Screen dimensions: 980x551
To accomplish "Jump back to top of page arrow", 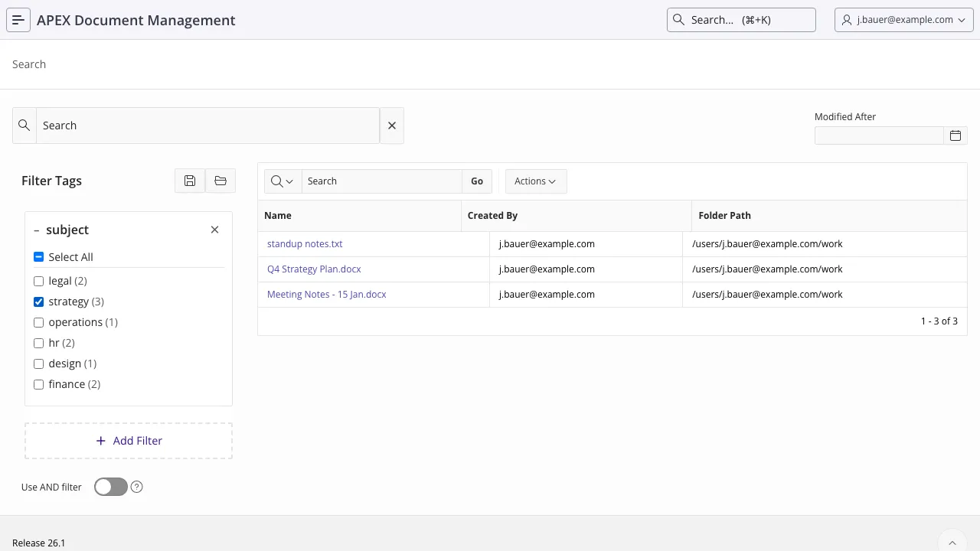I will tap(952, 543).
